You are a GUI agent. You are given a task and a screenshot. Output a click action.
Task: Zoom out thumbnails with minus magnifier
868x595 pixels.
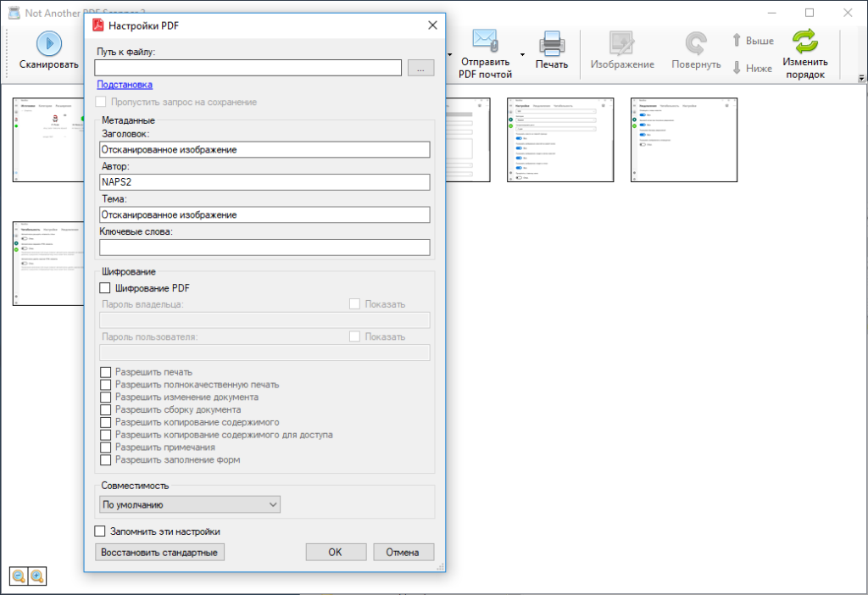click(x=19, y=576)
